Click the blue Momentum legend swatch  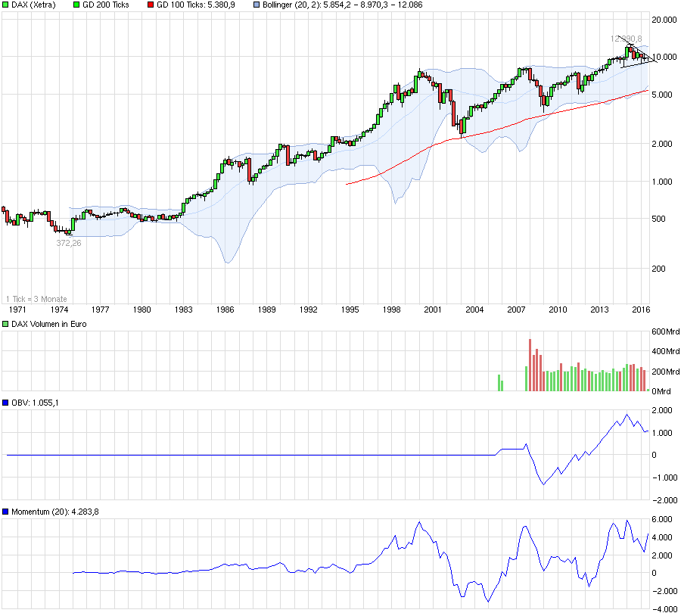pos(5,512)
